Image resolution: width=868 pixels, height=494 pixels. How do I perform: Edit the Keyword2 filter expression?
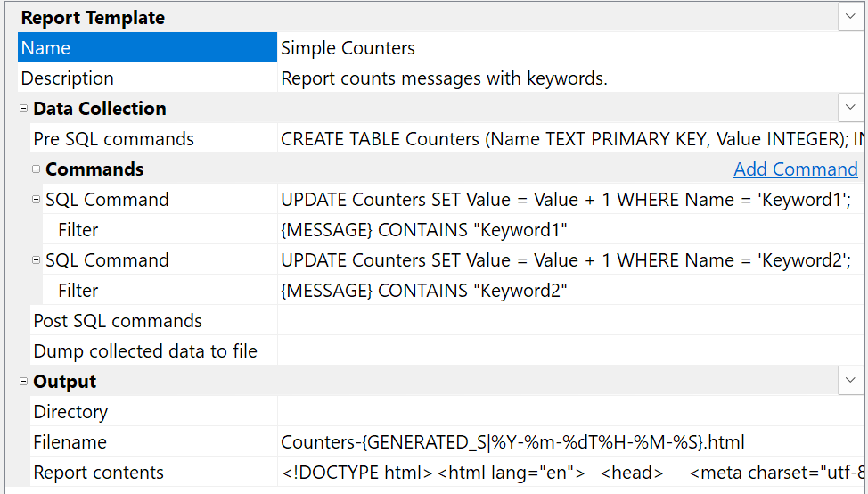(570, 291)
